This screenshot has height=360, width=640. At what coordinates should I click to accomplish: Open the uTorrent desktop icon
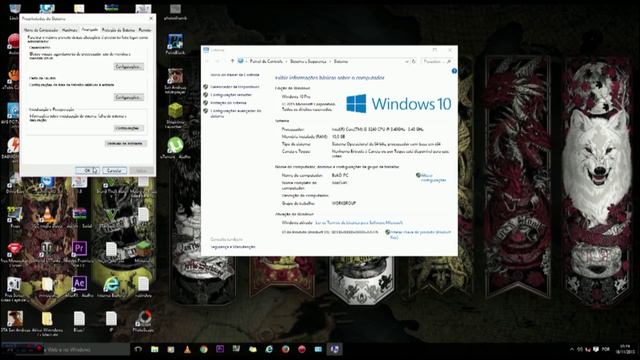click(175, 147)
